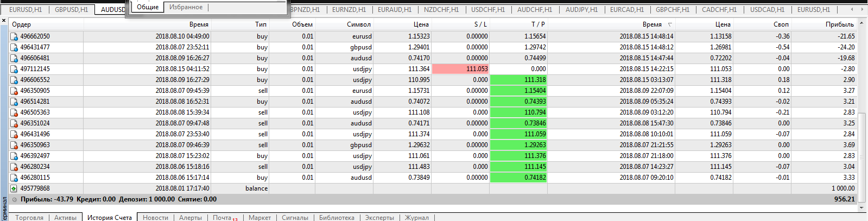Viewport: 868px width, 221px height.
Task: Open the Новости tab
Action: (x=155, y=217)
